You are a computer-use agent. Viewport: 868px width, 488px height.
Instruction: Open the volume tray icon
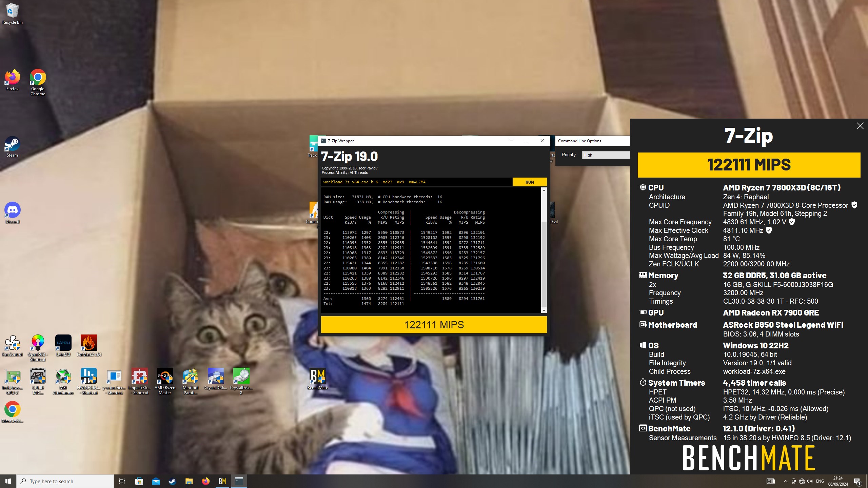pos(810,481)
